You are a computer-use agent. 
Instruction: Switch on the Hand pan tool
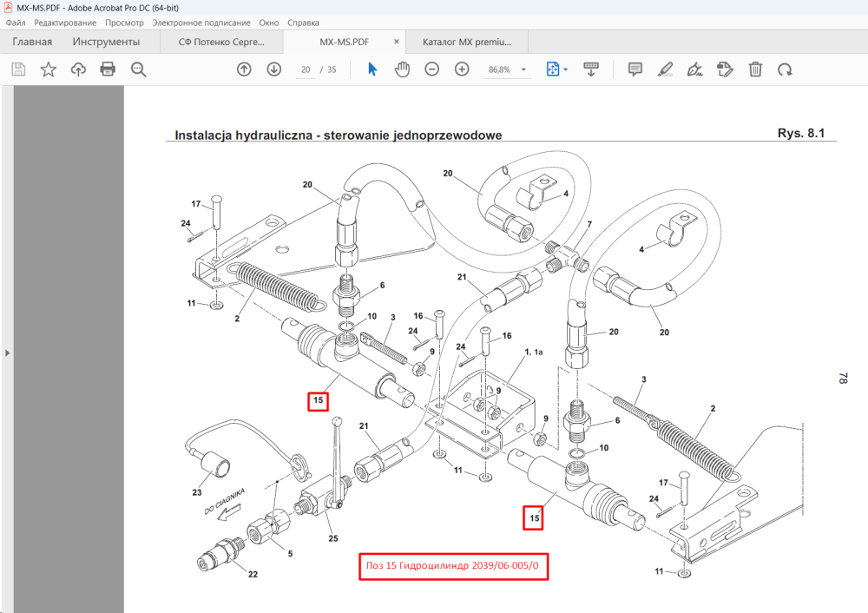coord(403,69)
